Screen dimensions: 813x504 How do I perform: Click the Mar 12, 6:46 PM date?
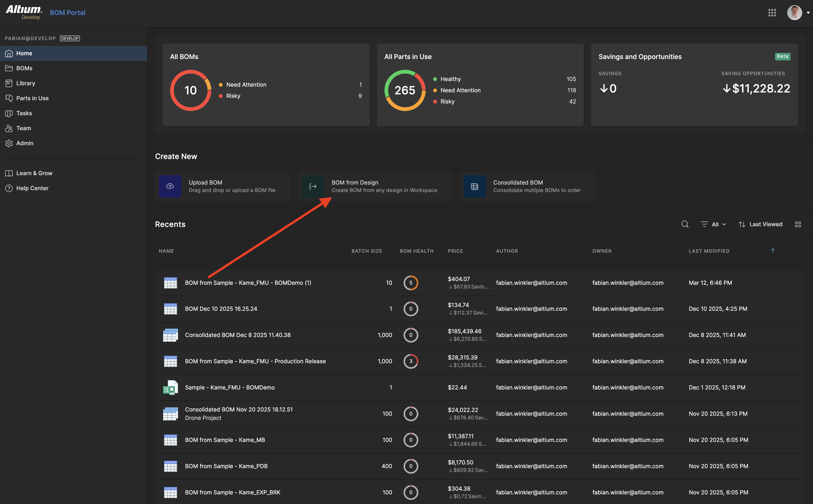tap(710, 283)
